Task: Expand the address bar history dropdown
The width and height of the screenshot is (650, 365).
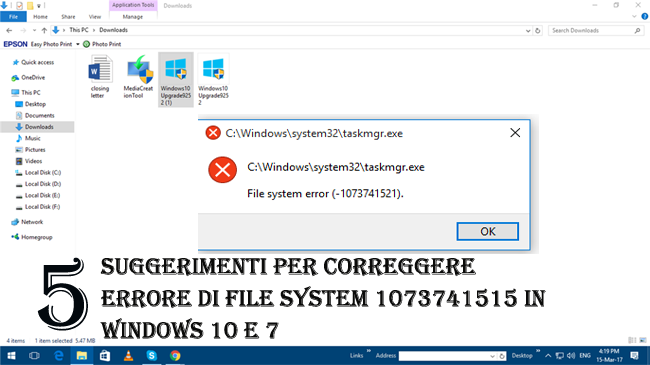Action: pos(528,30)
